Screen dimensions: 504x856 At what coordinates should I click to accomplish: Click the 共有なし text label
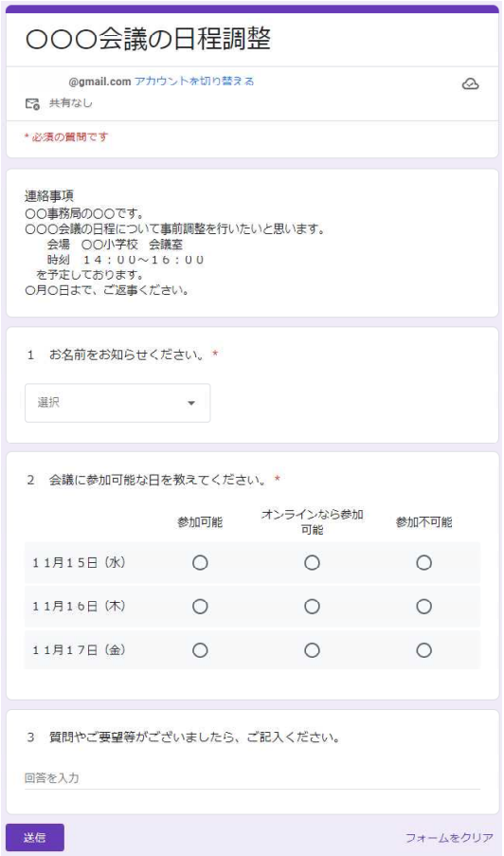[71, 103]
